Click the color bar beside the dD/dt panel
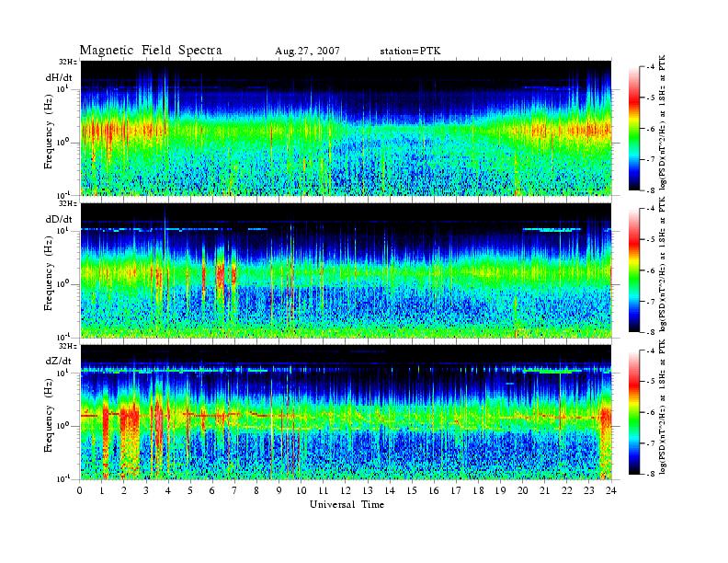This screenshot has height=563, width=728. pyautogui.click(x=634, y=270)
